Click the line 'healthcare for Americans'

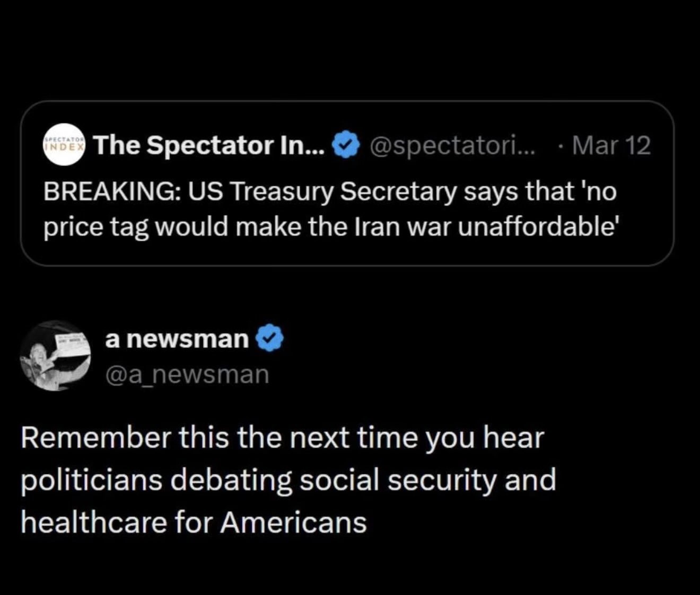coord(194,522)
